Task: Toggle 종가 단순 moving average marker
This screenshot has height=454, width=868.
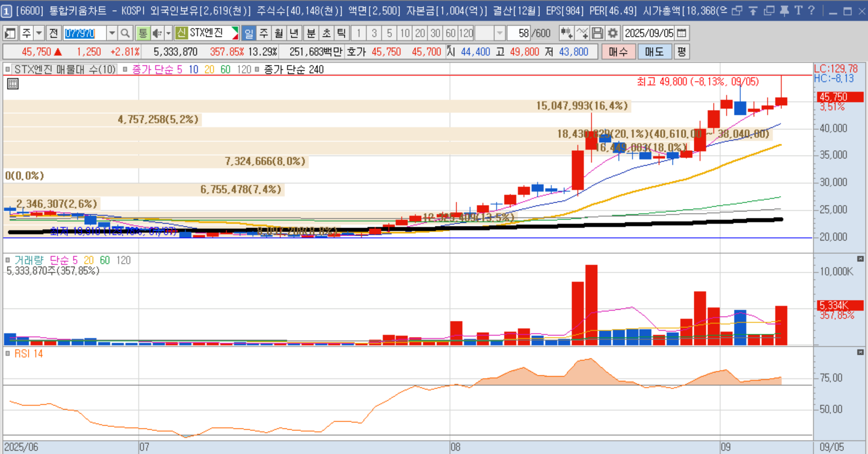Action: point(125,69)
